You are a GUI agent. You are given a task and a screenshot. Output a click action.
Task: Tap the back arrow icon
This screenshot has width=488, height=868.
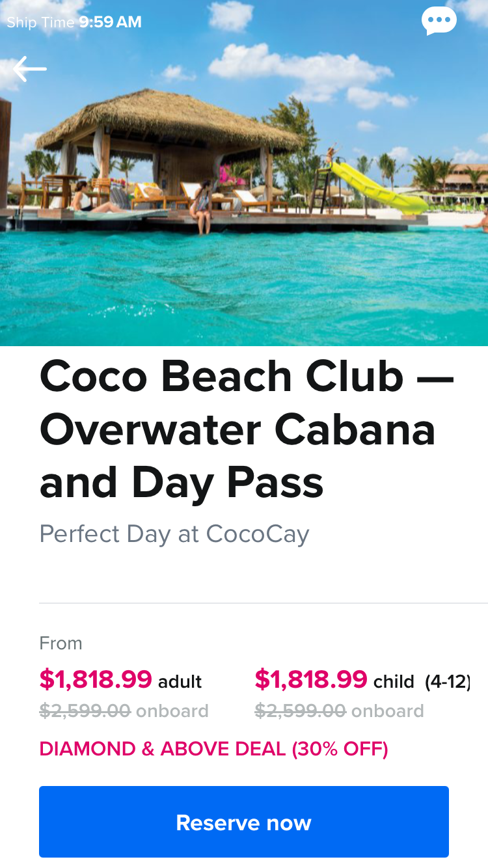[30, 69]
